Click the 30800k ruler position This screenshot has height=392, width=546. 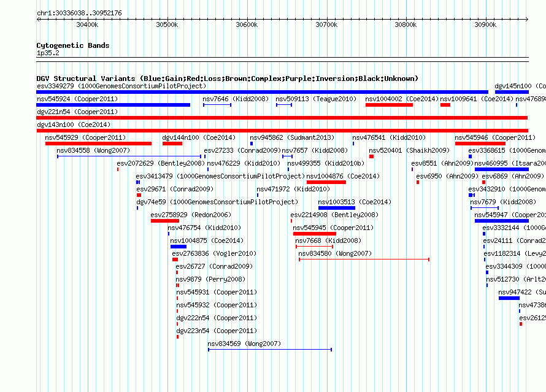point(406,25)
